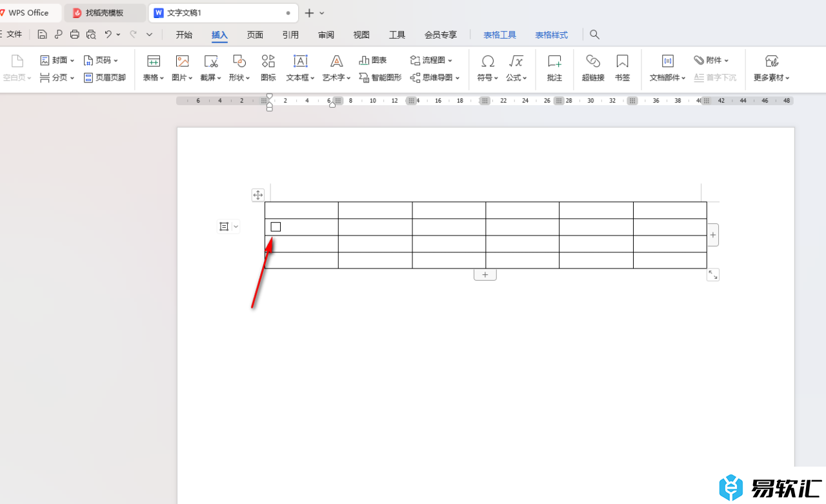Insert a 超链接 hyperlink
Viewport: 826px width, 504px height.
tap(593, 68)
